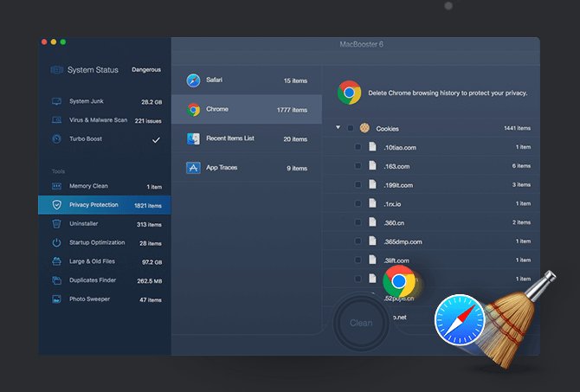580x392 pixels.
Task: Open Startup Optimization
Action: [105, 242]
